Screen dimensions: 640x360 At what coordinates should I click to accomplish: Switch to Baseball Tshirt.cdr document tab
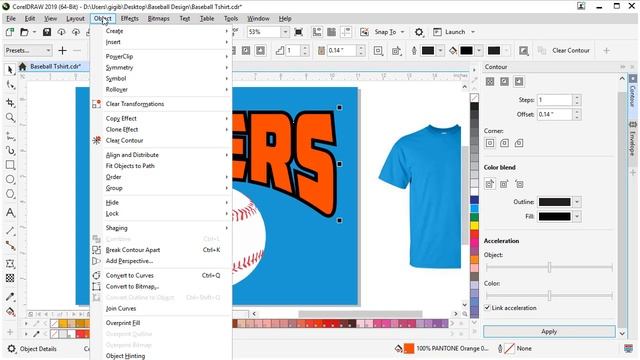pos(56,66)
